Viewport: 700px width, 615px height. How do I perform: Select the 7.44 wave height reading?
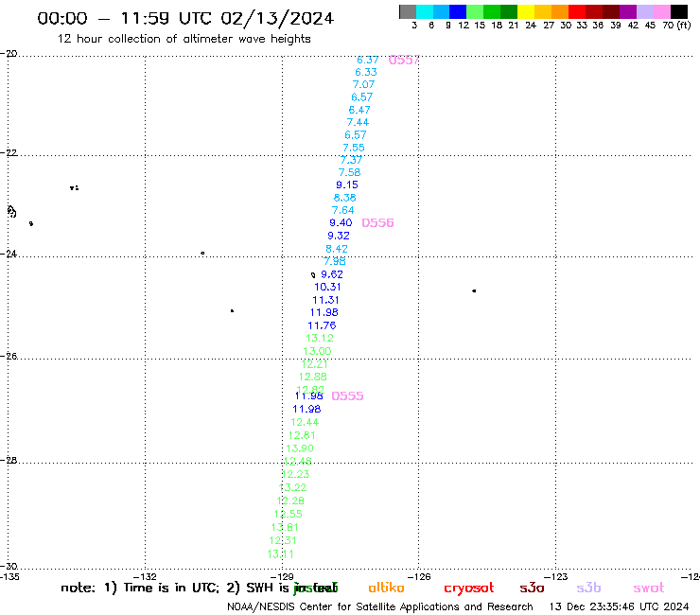pyautogui.click(x=358, y=122)
